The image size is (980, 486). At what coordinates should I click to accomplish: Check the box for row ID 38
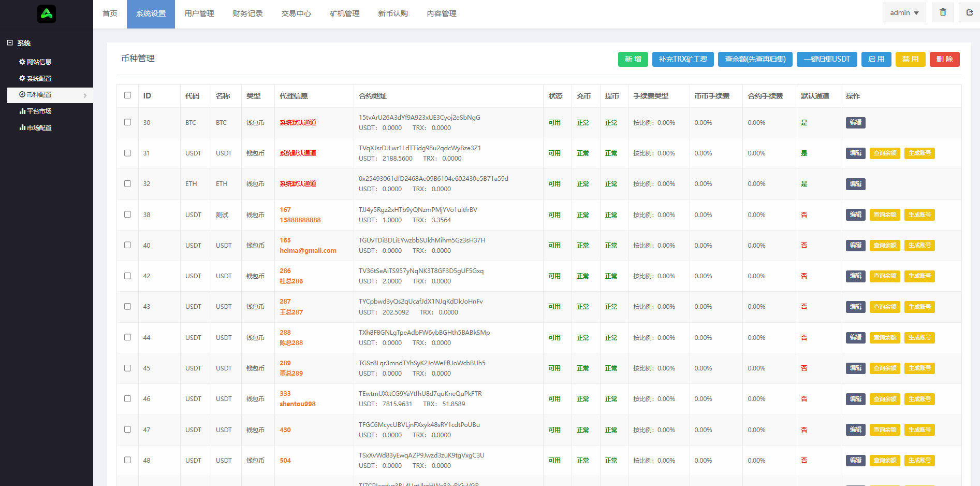click(127, 214)
